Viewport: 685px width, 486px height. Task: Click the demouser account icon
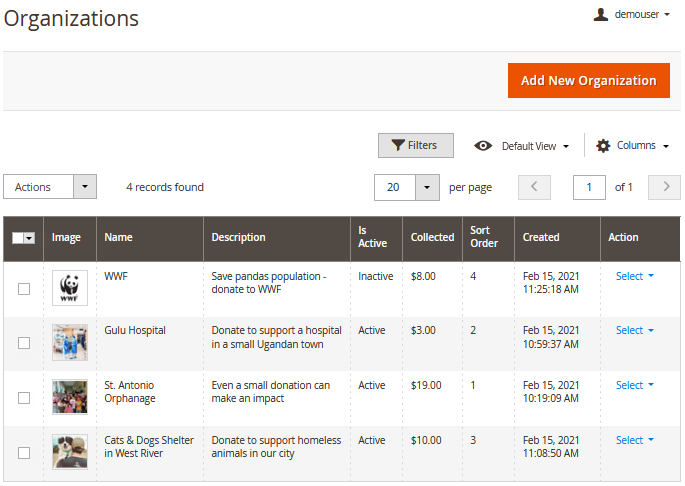click(601, 15)
